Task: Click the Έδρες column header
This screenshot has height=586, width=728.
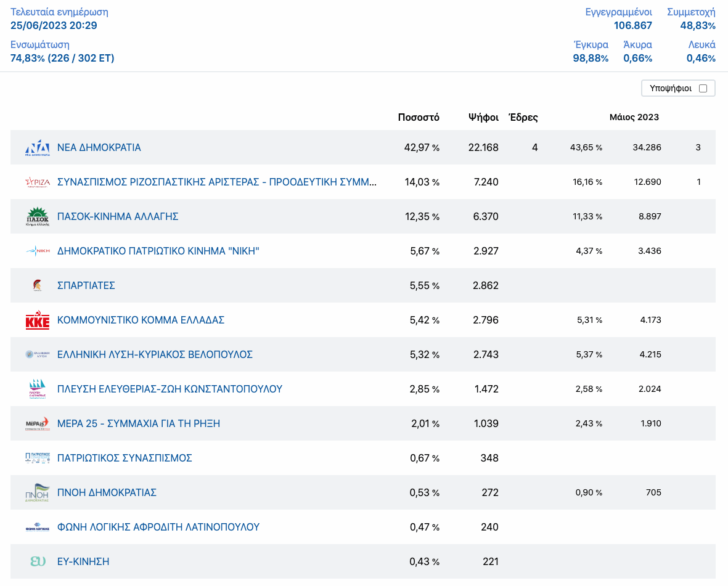Action: tap(523, 118)
